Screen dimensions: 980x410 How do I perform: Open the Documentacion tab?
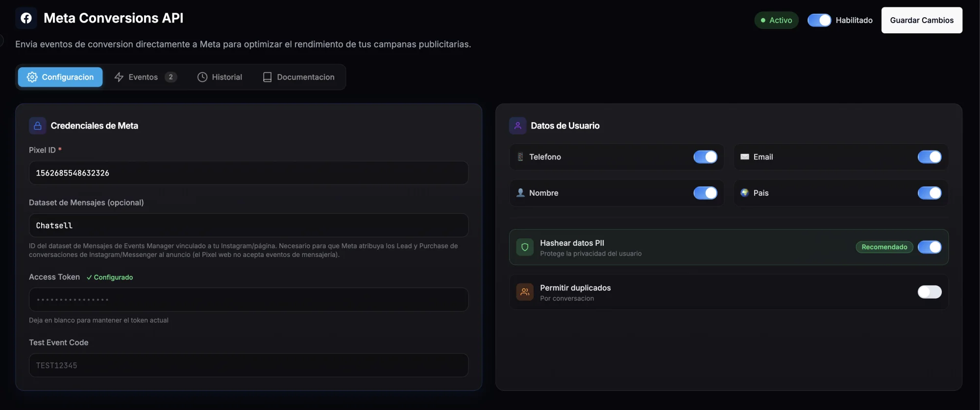click(x=298, y=77)
